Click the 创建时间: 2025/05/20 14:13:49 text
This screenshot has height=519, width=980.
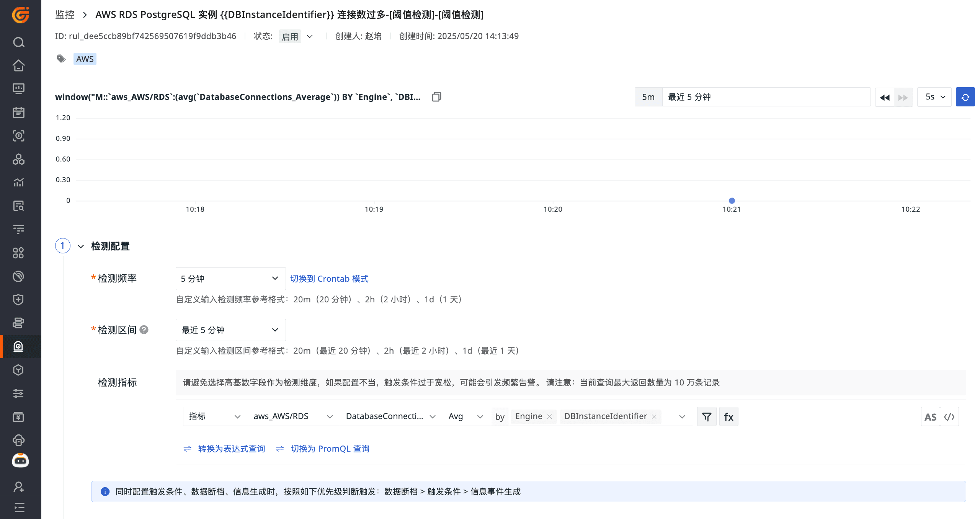point(459,36)
